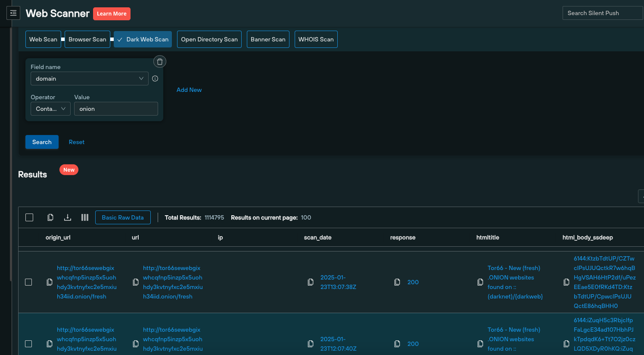Show info for Field name
644x355 pixels.
point(155,79)
